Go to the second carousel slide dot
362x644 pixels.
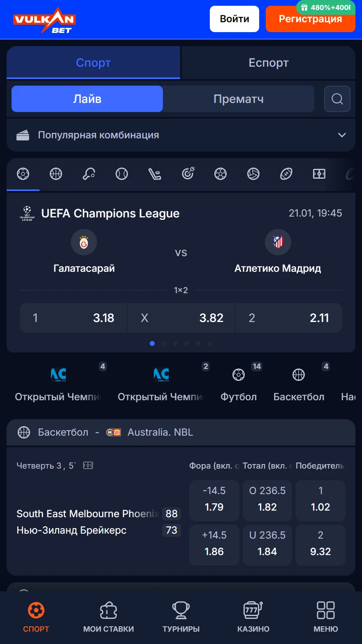pos(164,343)
